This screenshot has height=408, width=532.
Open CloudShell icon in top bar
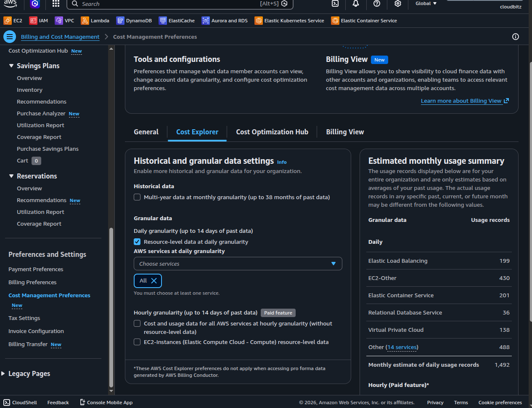tap(335, 3)
